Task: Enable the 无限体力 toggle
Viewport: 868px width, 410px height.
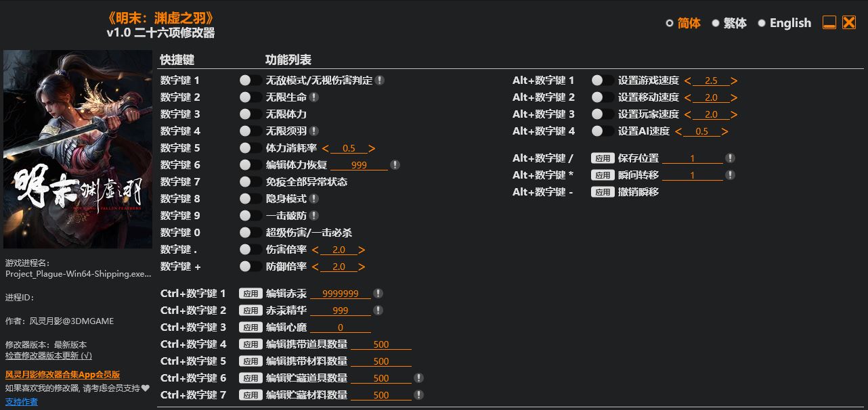Action: pos(251,114)
